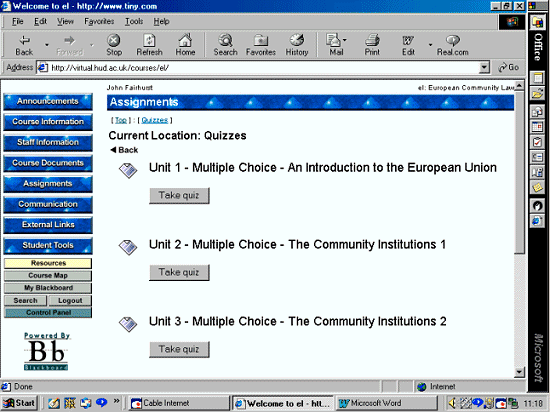
Task: Click Open Office Document folder icon
Action: pos(537,94)
